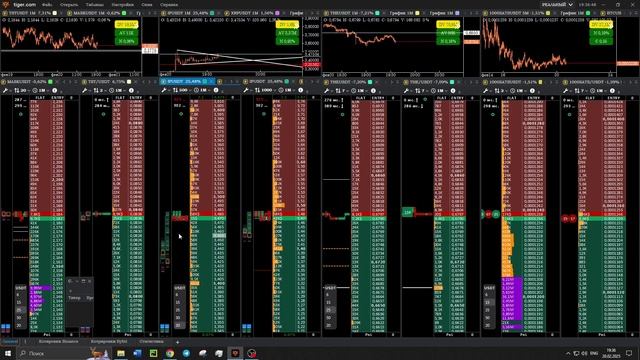
Task: Click yellow link color swatch on 1000SATSUSDT tab
Action: click(540, 82)
